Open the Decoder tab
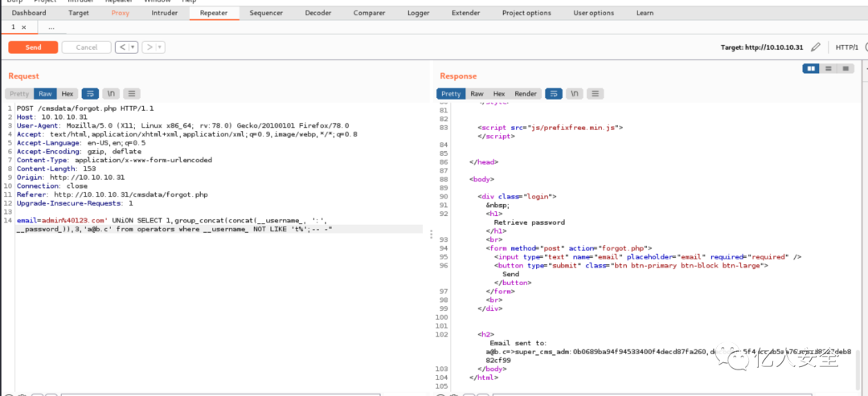Image resolution: width=868 pixels, height=396 pixels. [x=318, y=13]
